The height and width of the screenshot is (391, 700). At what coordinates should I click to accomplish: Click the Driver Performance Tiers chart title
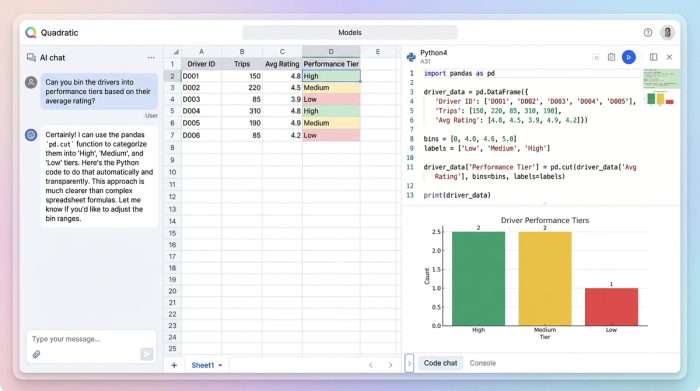coord(545,220)
